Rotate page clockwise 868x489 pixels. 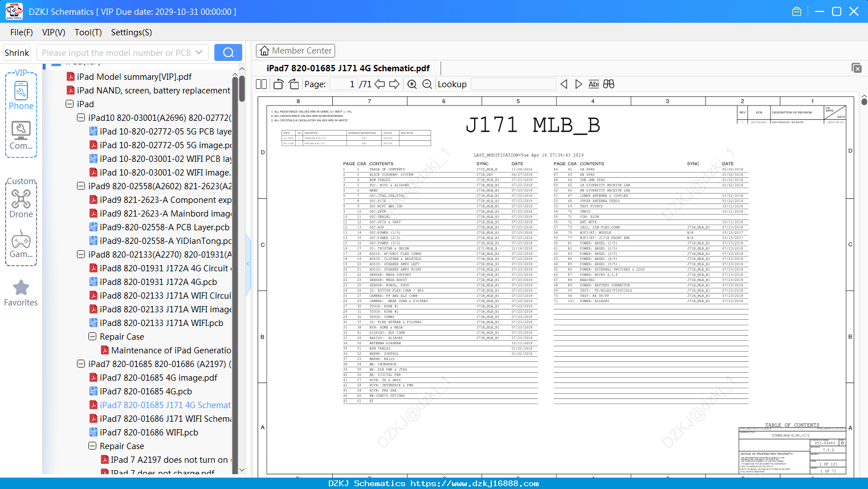point(294,84)
